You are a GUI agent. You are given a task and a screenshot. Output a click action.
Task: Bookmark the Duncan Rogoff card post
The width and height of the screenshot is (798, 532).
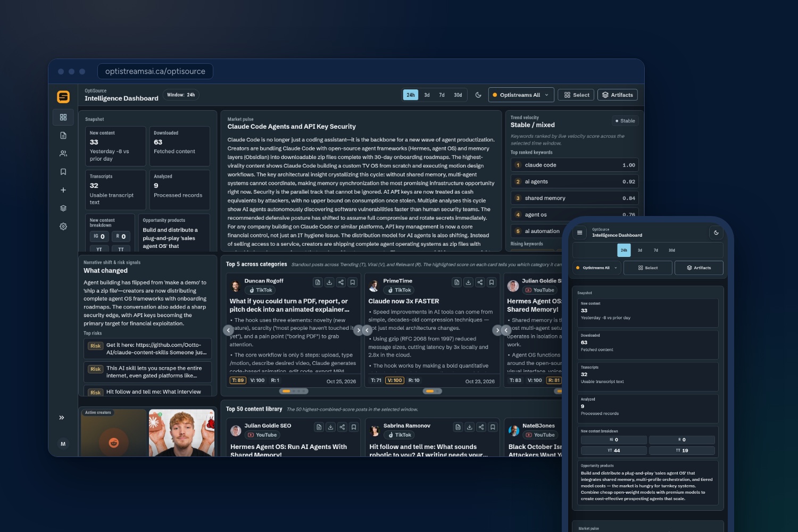(x=353, y=282)
